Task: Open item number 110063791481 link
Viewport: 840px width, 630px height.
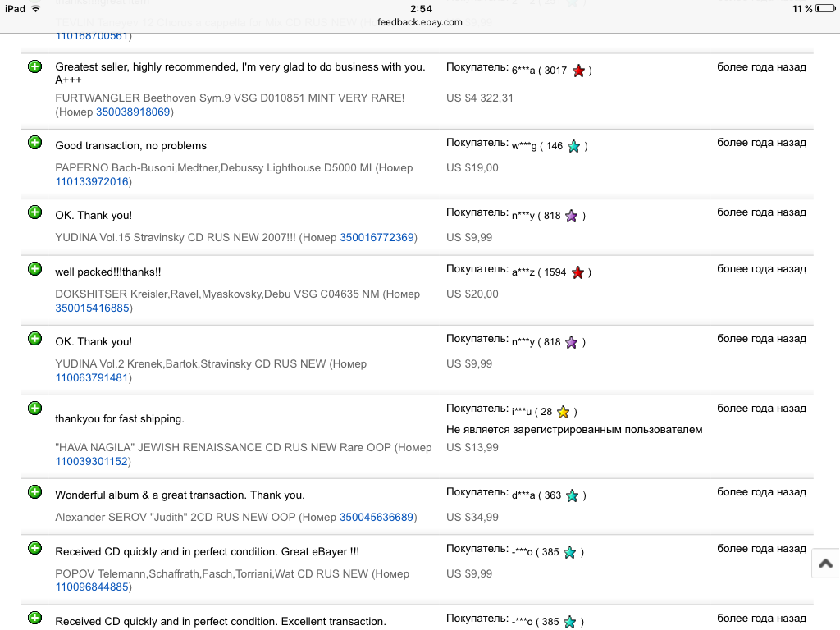Action: (x=92, y=377)
